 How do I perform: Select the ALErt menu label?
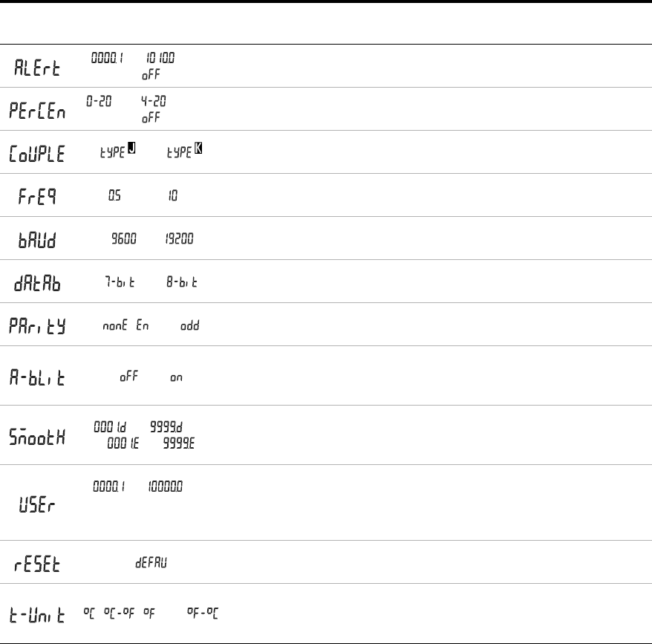(37, 68)
